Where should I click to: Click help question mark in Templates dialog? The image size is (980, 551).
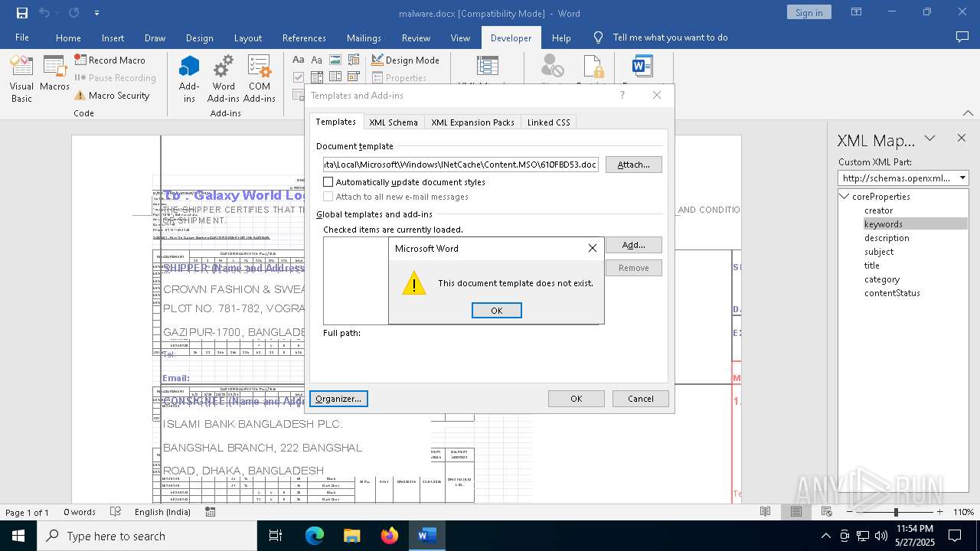coord(622,96)
